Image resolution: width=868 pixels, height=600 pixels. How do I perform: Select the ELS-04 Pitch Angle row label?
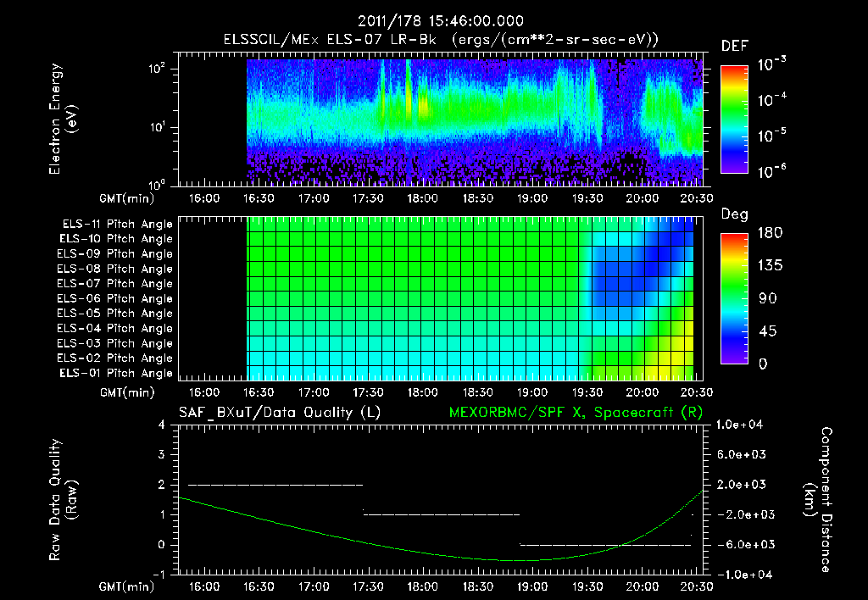click(x=115, y=328)
